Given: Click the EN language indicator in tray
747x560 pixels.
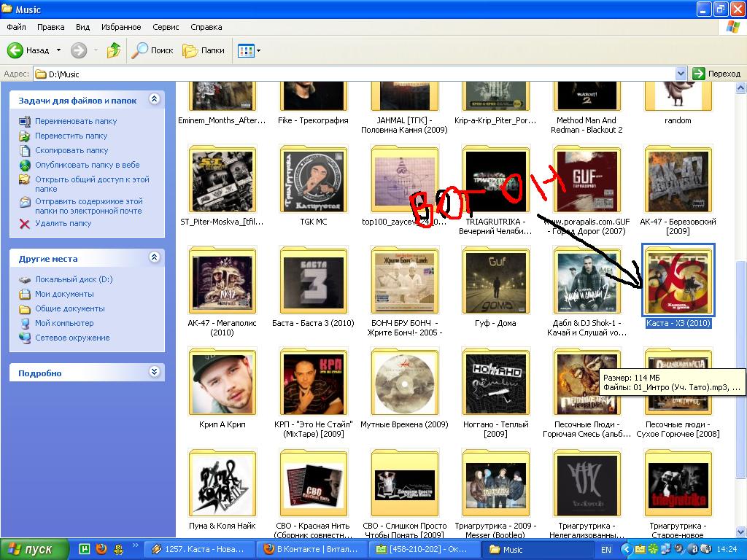Looking at the screenshot, I should coord(606,550).
